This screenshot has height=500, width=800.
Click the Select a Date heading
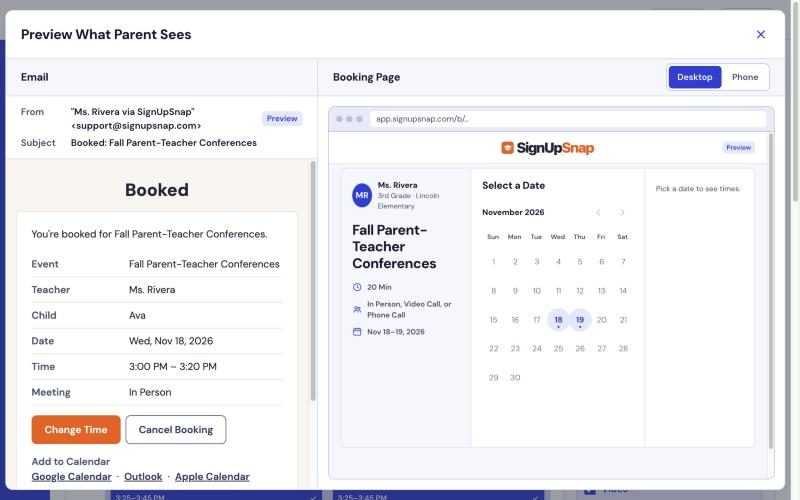click(x=513, y=186)
